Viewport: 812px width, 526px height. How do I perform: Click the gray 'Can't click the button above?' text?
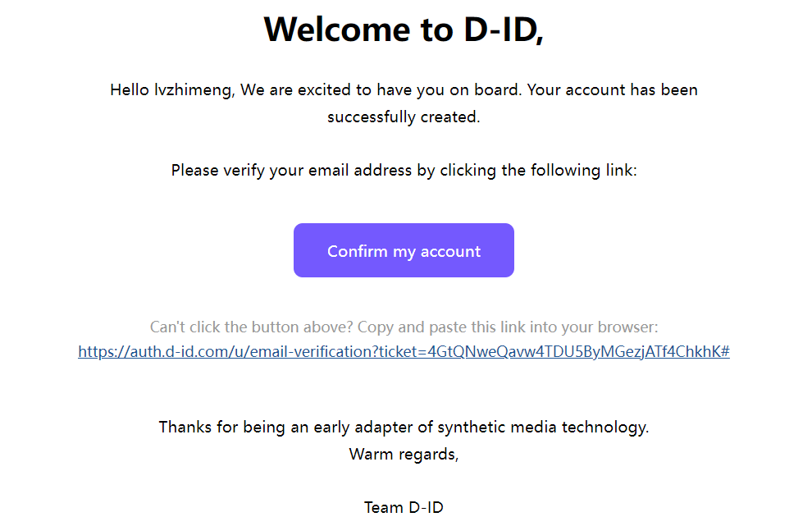point(251,327)
